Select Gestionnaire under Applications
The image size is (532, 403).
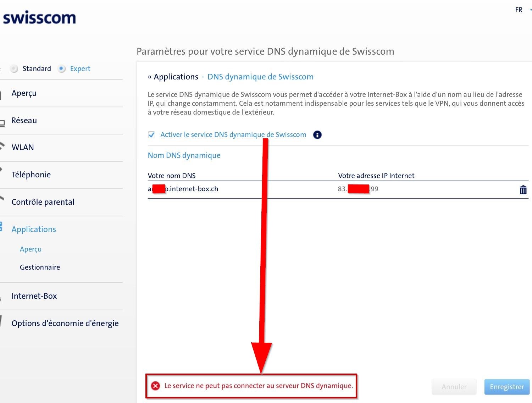coord(40,267)
